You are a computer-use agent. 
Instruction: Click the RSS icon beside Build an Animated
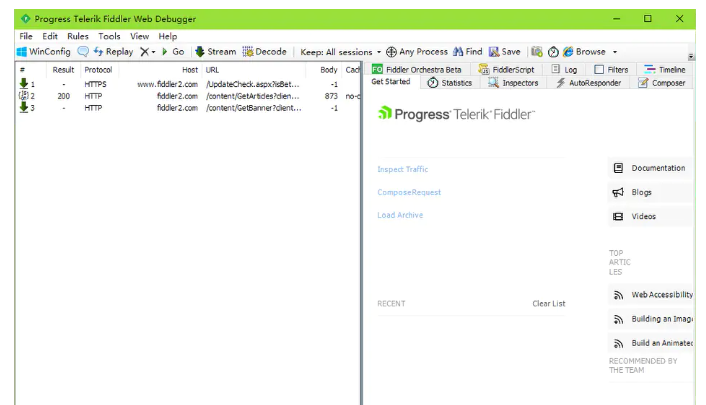coord(619,344)
